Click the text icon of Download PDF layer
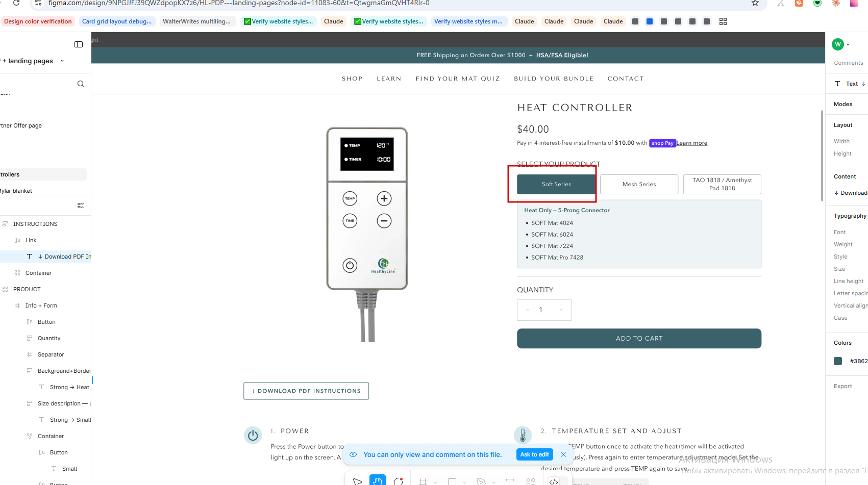The width and height of the screenshot is (868, 485). tap(29, 257)
